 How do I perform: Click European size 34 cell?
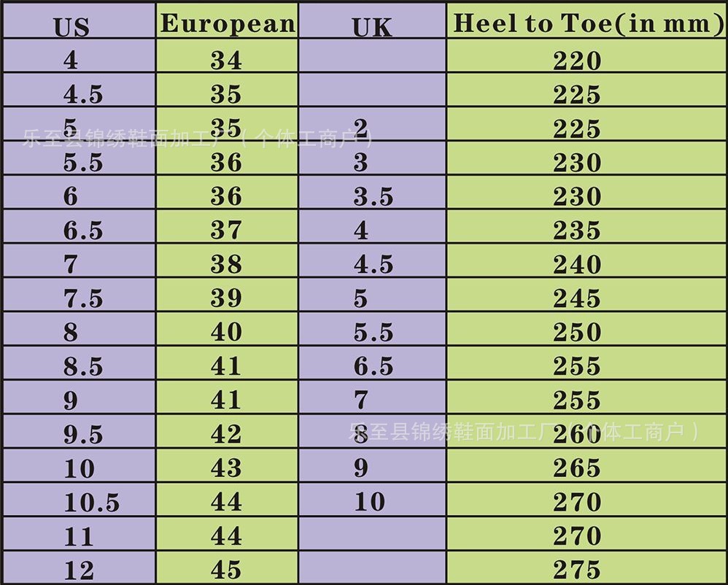(x=226, y=61)
